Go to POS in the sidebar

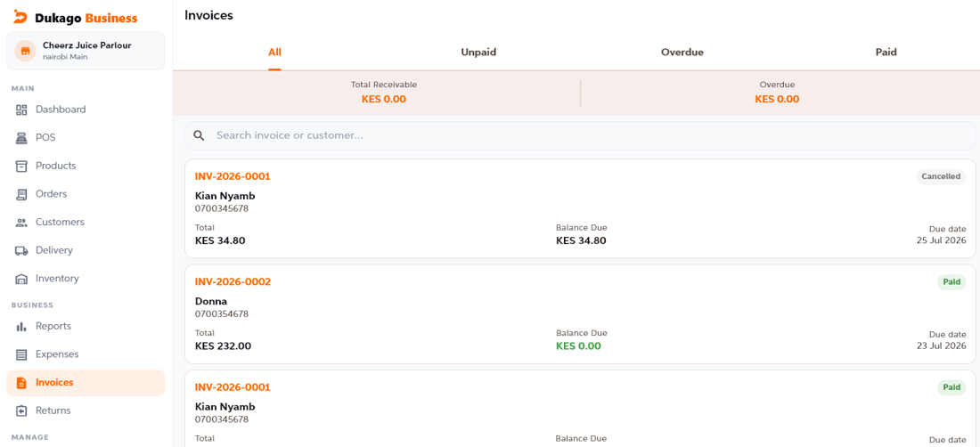86,138
